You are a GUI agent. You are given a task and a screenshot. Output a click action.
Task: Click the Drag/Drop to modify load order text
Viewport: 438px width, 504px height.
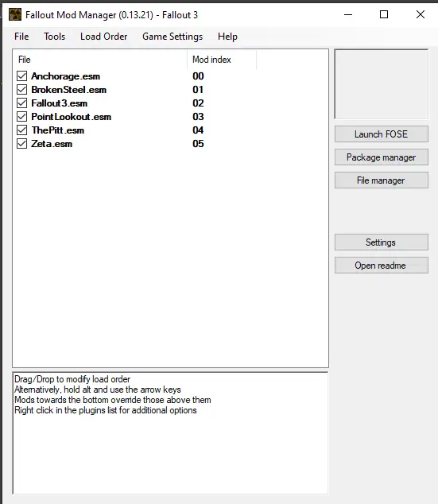[72, 379]
